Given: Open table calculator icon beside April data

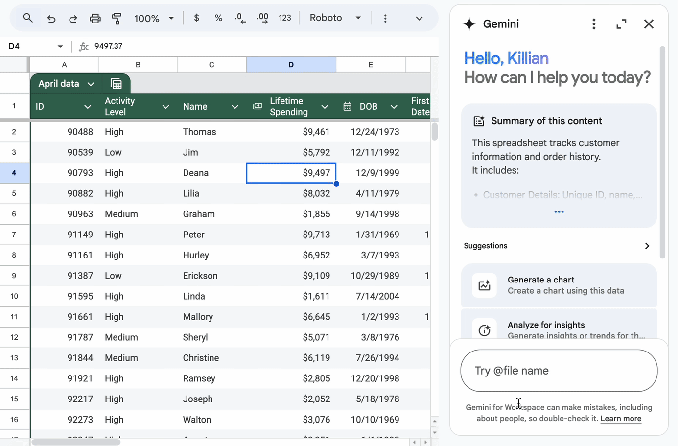Looking at the screenshot, I should coord(116,84).
